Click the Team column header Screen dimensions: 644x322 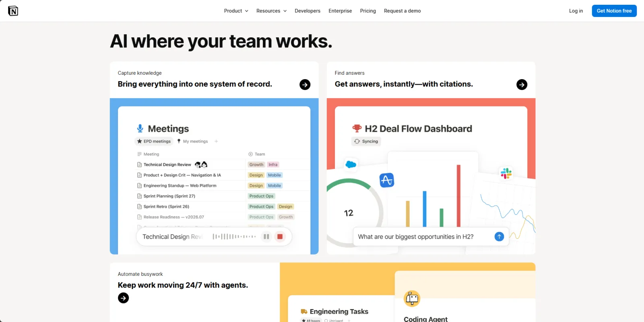257,154
